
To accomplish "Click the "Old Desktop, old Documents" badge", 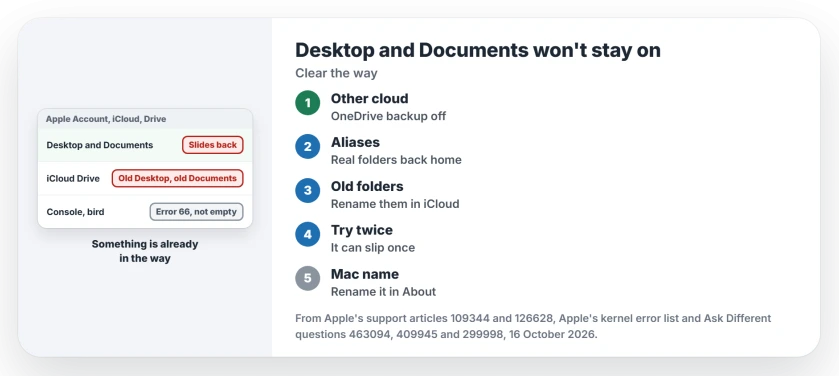I will coord(178,178).
